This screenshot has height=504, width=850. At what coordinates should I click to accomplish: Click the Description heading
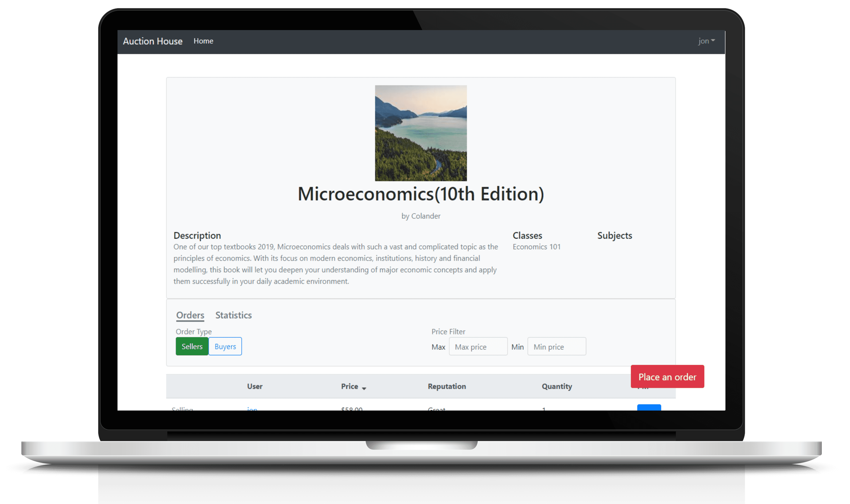coord(197,235)
